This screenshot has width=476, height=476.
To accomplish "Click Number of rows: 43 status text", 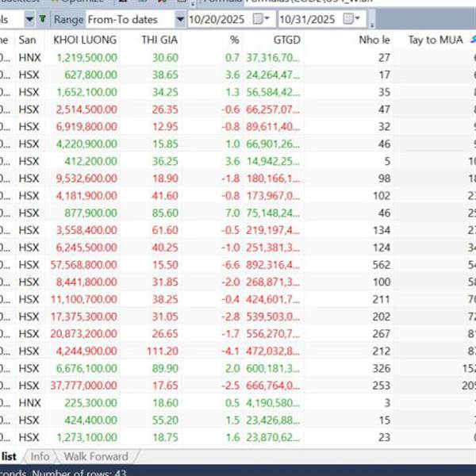I will [x=79, y=472].
